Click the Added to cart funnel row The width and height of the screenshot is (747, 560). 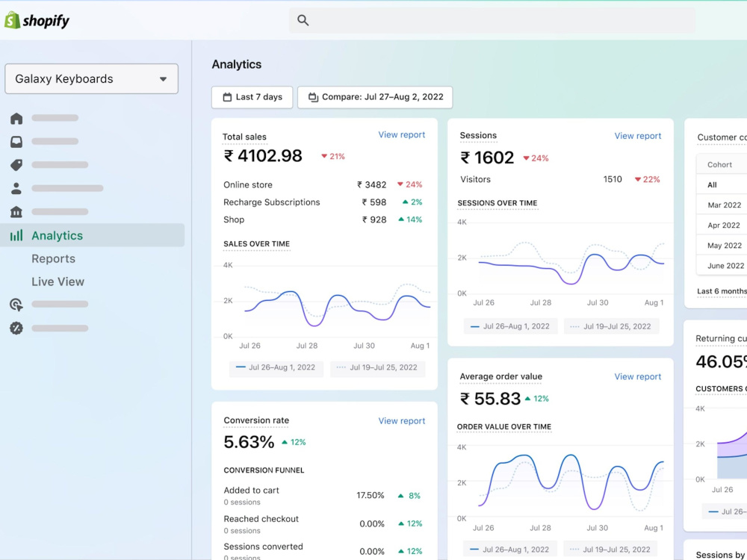[323, 496]
